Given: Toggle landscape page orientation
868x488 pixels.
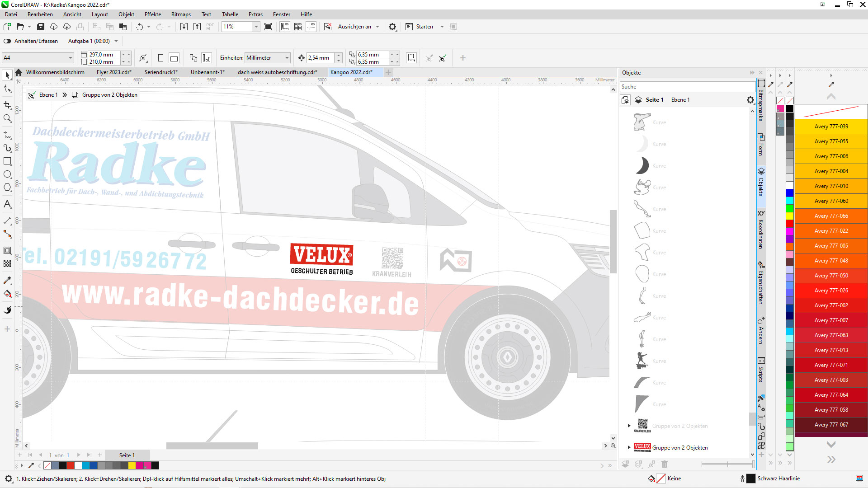Looking at the screenshot, I should pos(174,58).
